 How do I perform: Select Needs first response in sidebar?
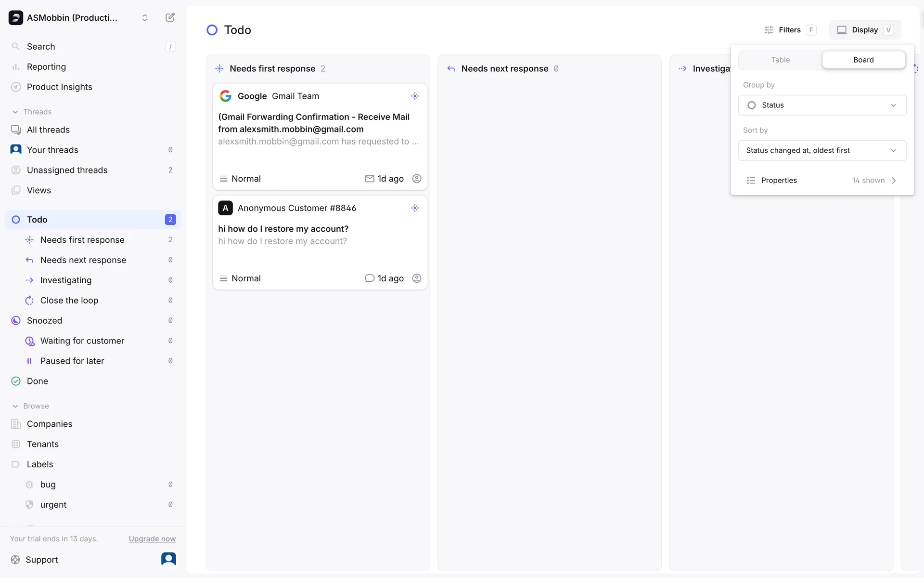[x=82, y=240]
